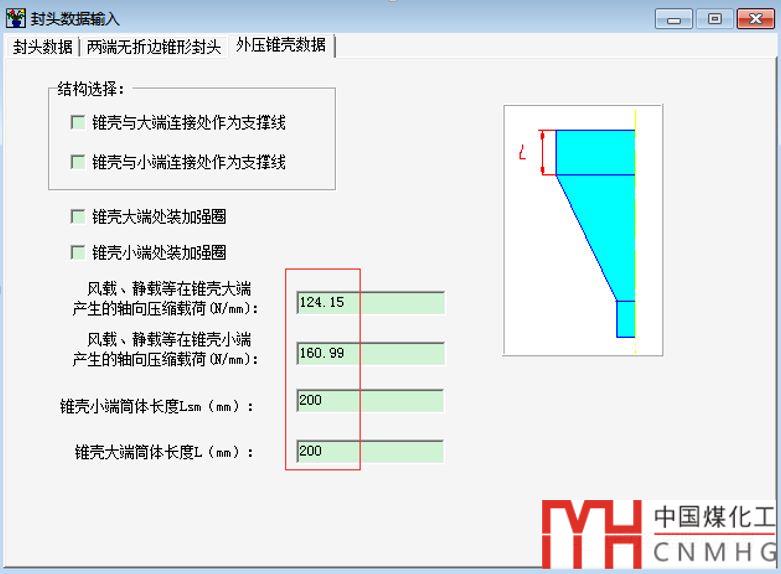Screen dimensions: 781x574
Task: Click the cone shell diagram preview
Action: click(x=583, y=230)
